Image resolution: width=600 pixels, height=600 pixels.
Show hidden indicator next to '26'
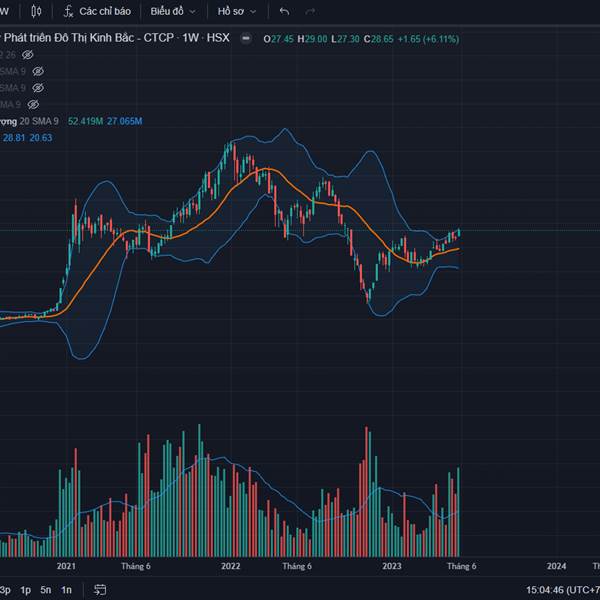point(28,55)
